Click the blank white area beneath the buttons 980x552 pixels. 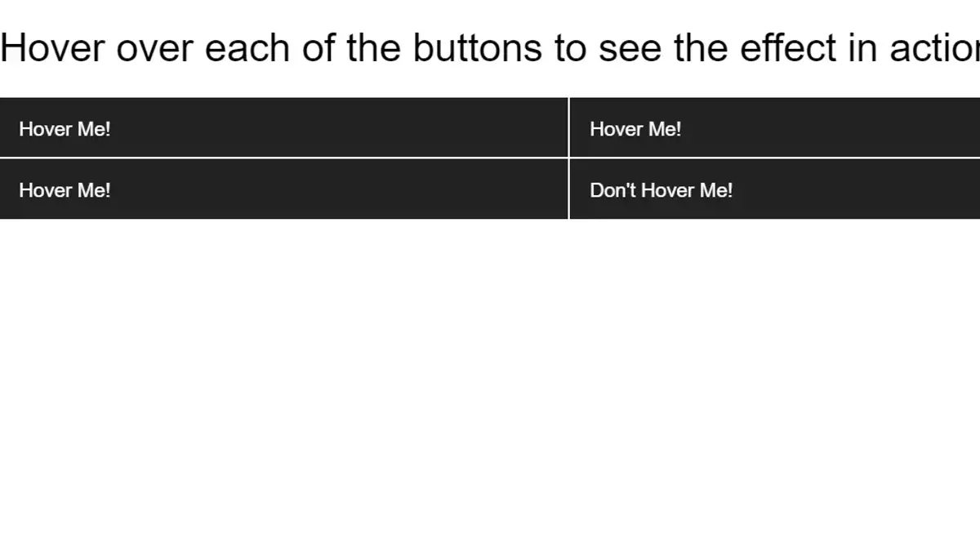tap(490, 384)
